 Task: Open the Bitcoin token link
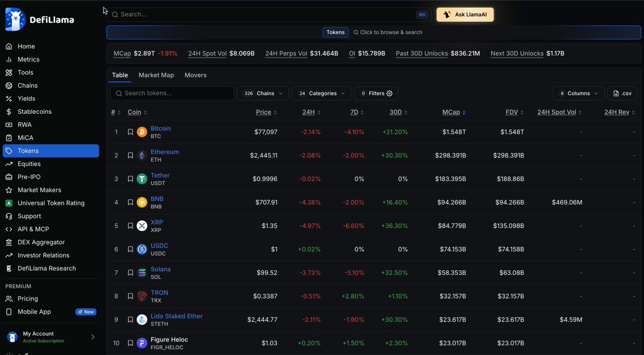pyautogui.click(x=161, y=129)
